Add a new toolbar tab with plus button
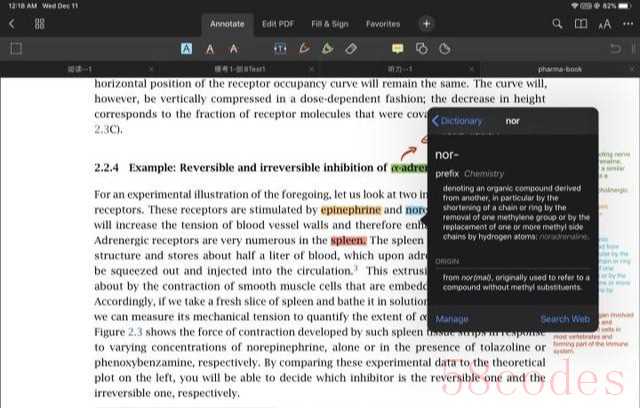 426,24
